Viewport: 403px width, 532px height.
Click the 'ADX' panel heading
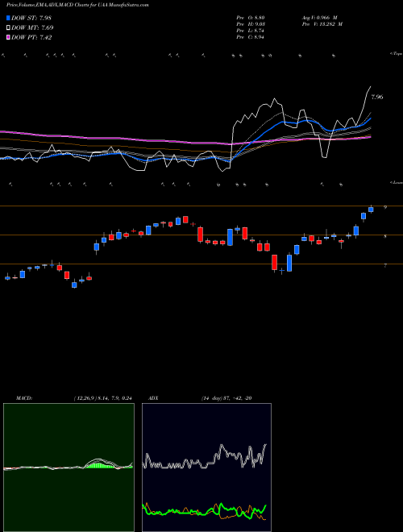coord(153,398)
